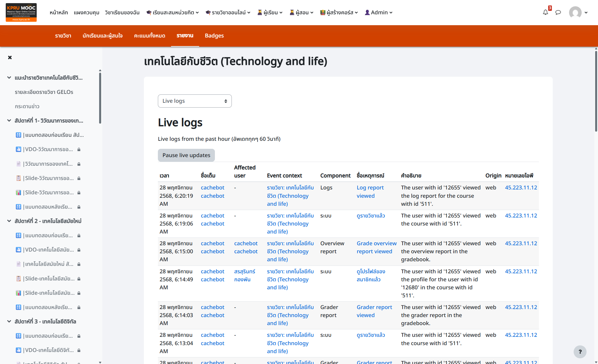Open the Log report viewed event link
The width and height of the screenshot is (598, 364).
(x=370, y=192)
